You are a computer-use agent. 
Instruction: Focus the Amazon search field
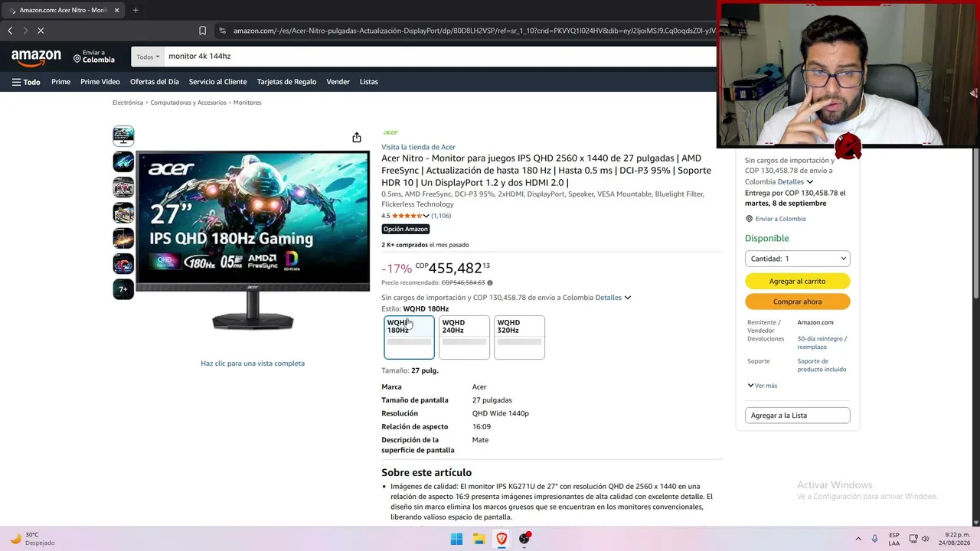coord(439,57)
